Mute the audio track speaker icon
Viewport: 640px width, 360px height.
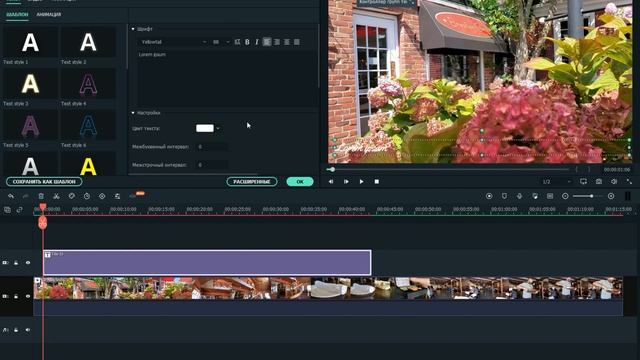tap(28, 330)
